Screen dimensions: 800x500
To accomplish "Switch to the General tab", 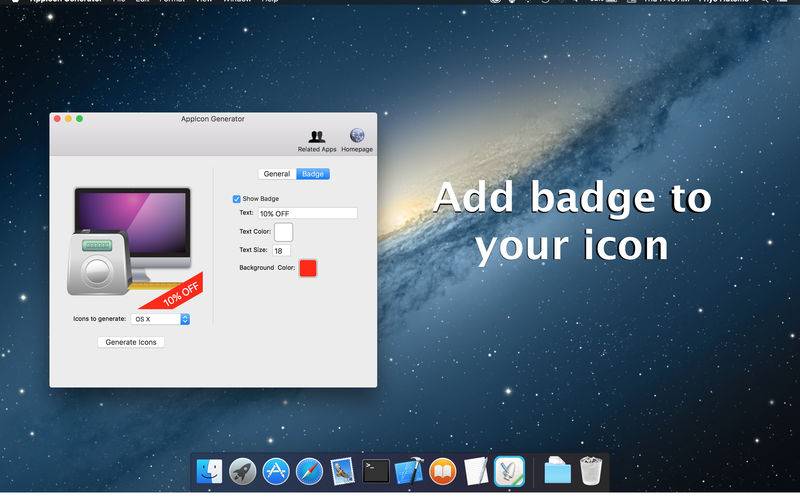I will 277,174.
